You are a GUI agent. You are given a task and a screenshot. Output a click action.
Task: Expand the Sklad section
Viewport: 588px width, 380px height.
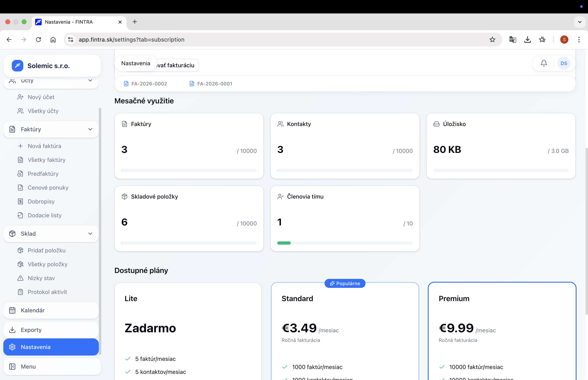point(90,233)
